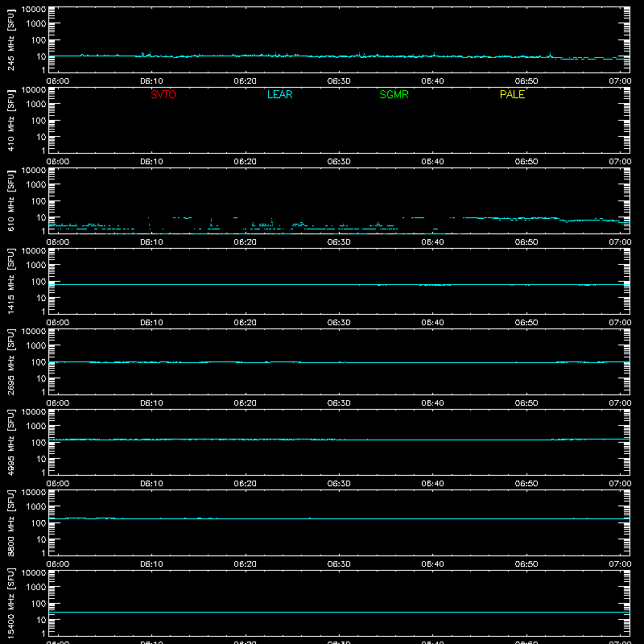Select the 15400 MHz [SFU] axis label
644x644 pixels.
tap(11, 603)
